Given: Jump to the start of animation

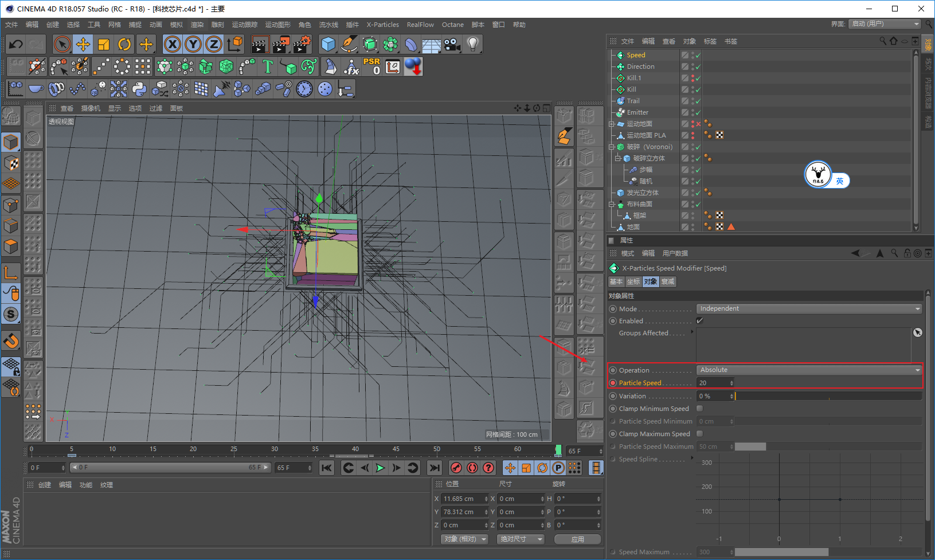Looking at the screenshot, I should (327, 468).
